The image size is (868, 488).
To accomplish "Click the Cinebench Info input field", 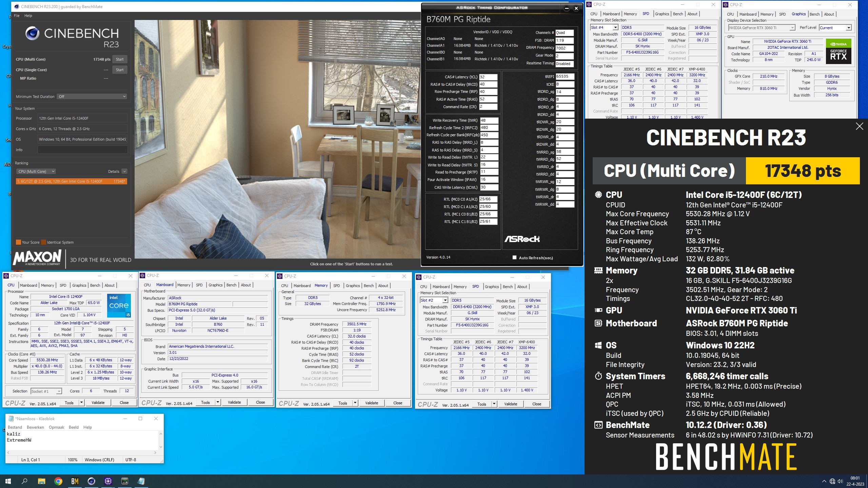I will coord(82,150).
